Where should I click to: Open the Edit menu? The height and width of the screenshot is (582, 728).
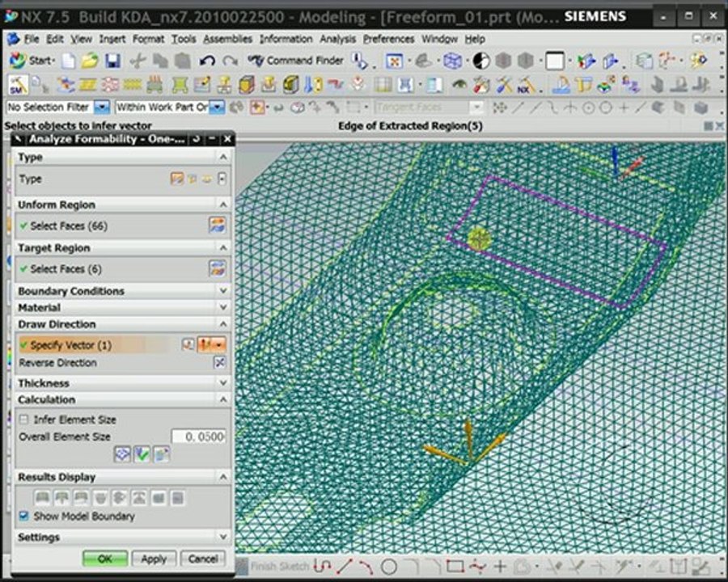(x=55, y=39)
